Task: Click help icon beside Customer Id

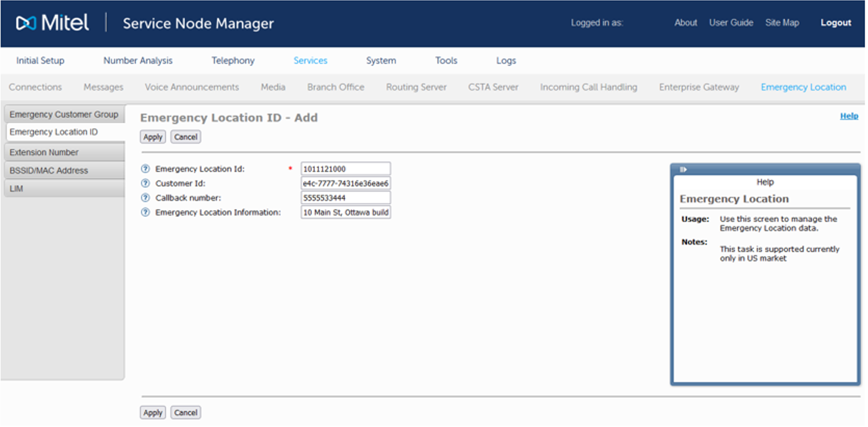Action: coord(145,184)
